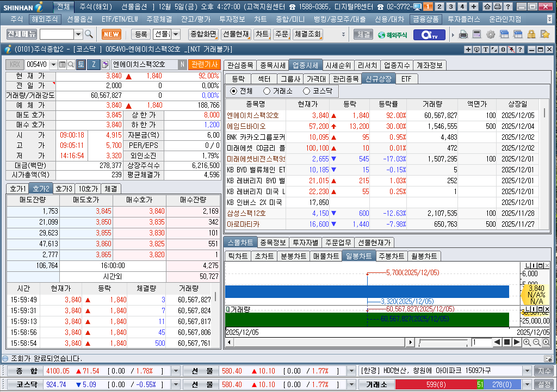Add a new virtual screen with plus
The image size is (557, 392).
coord(474,7)
